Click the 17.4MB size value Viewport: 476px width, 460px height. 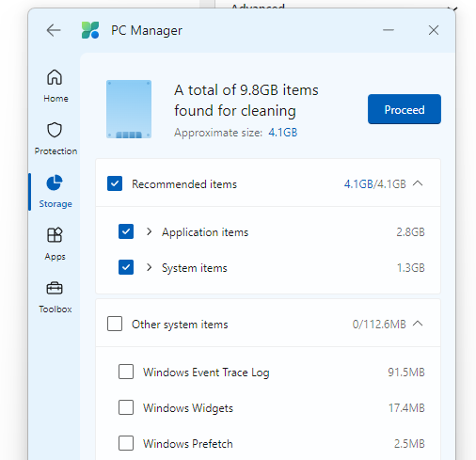click(406, 408)
